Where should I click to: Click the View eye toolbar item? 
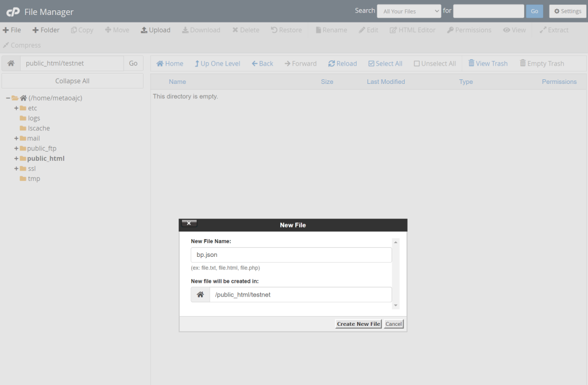(514, 30)
